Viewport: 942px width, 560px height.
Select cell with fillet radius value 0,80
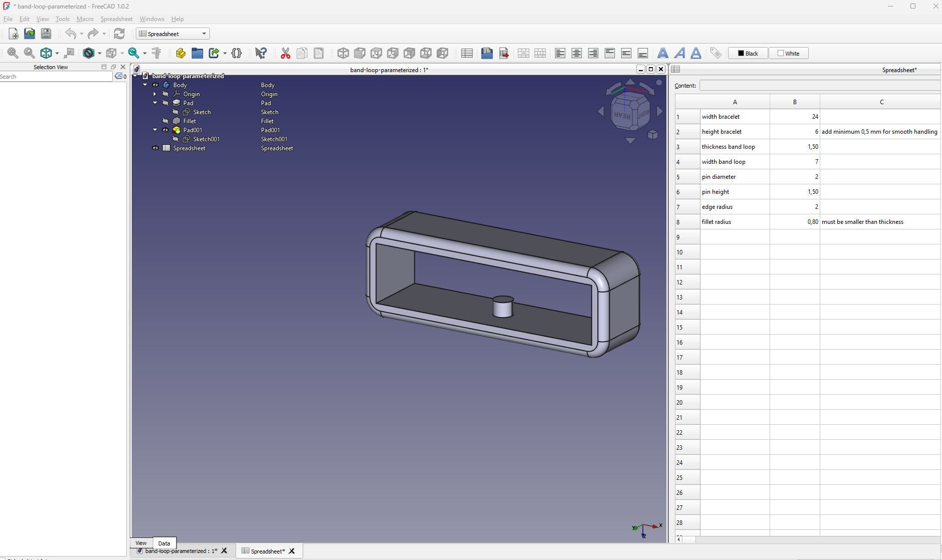pyautogui.click(x=795, y=222)
